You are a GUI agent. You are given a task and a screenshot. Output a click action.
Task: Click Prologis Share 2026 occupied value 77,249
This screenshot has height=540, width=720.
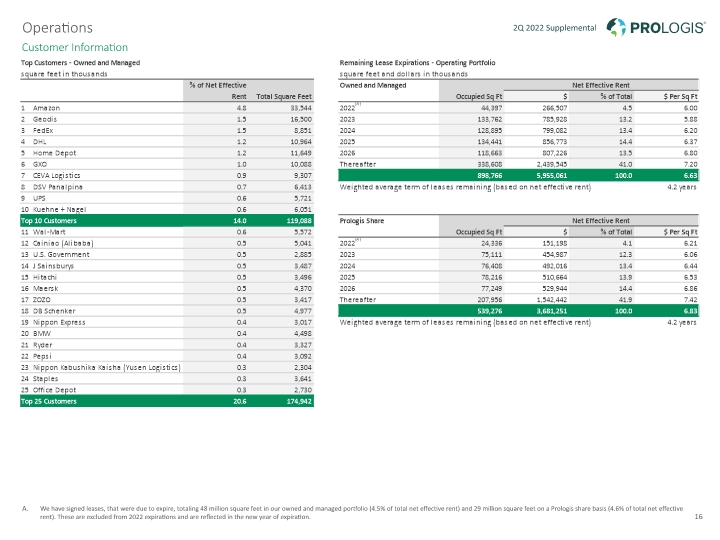click(491, 288)
